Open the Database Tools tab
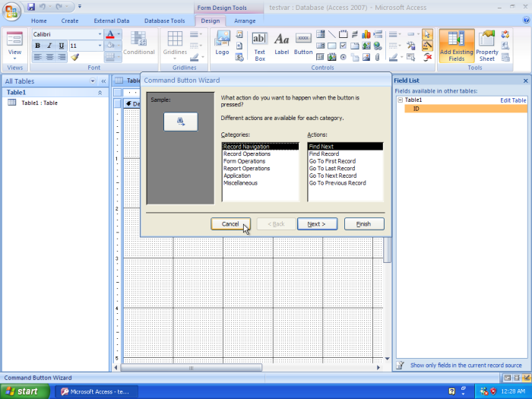 point(165,21)
